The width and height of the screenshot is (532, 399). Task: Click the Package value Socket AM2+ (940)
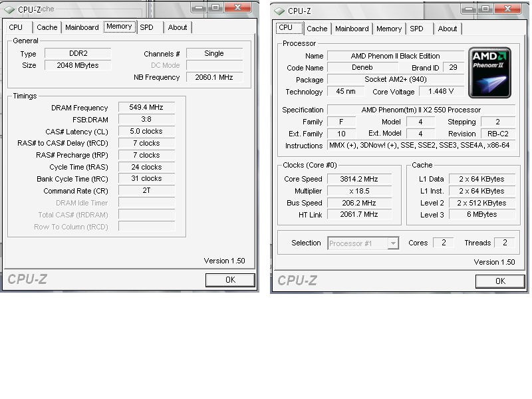[396, 80]
